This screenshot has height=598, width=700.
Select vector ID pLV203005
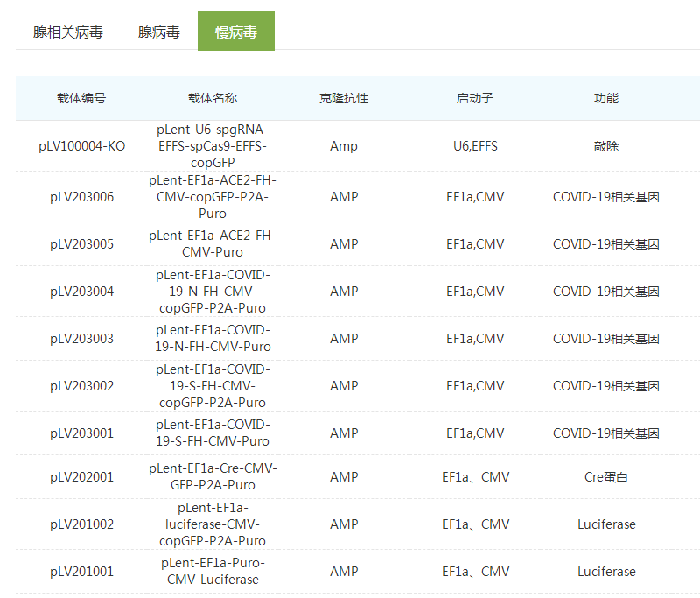coord(81,244)
